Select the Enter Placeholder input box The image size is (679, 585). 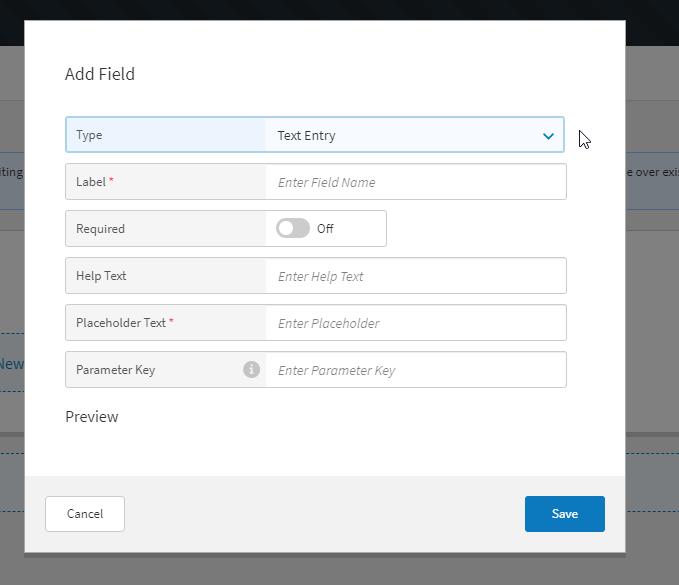click(x=415, y=323)
